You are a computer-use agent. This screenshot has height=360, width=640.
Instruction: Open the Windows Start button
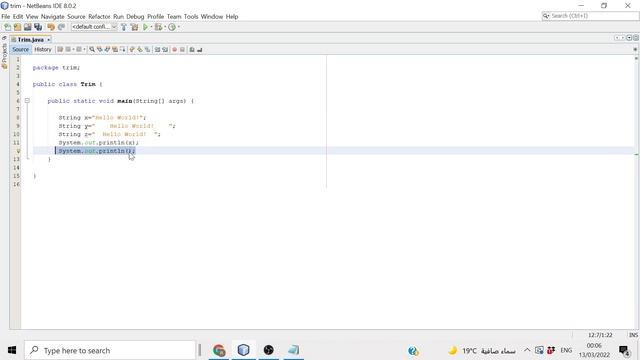click(12, 350)
